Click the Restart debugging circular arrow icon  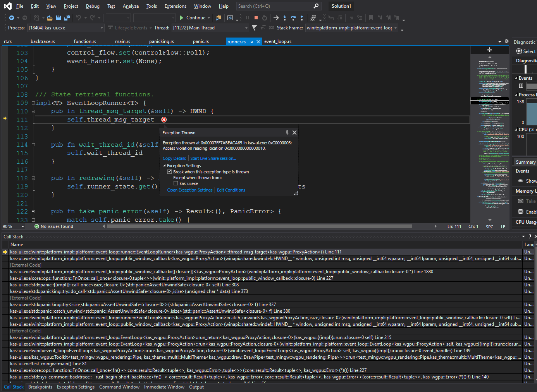click(265, 18)
